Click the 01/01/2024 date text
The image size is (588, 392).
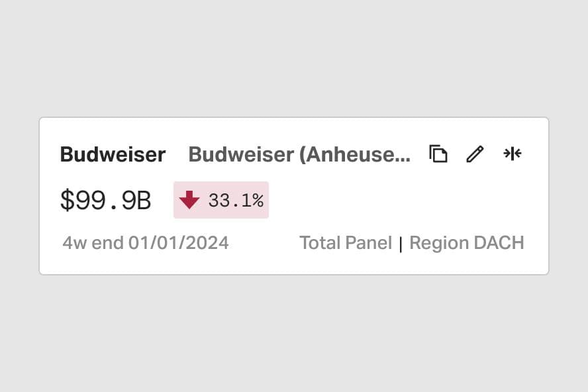coord(179,243)
